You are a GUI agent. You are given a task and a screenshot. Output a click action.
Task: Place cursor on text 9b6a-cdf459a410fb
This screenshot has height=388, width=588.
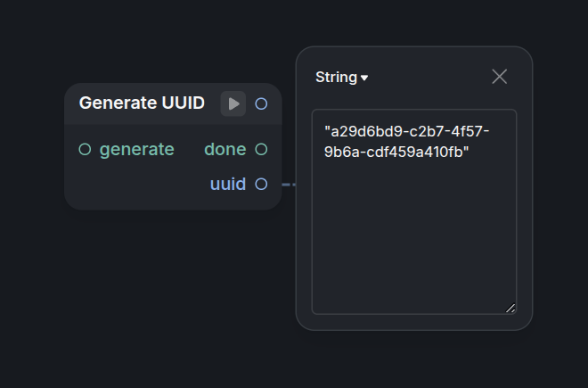coord(396,152)
